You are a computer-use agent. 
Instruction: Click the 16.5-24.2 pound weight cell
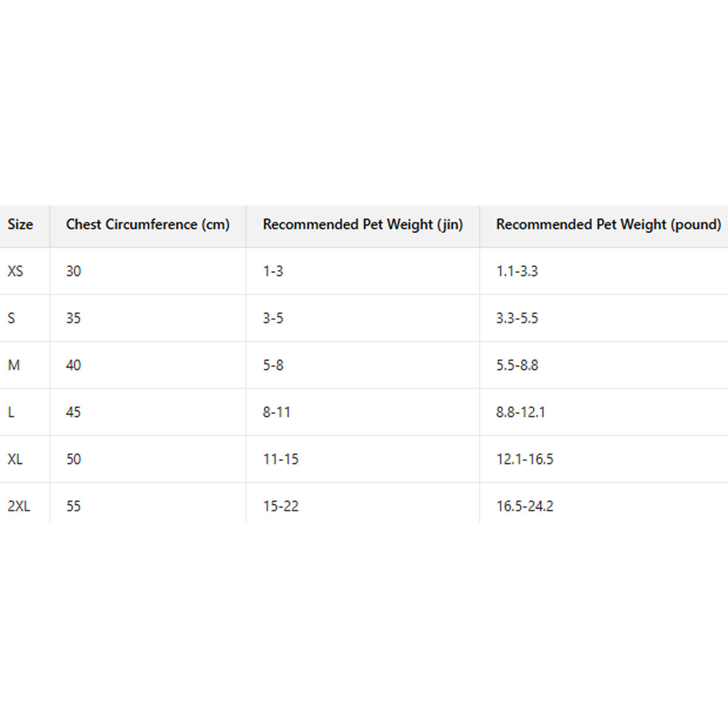pos(525,506)
